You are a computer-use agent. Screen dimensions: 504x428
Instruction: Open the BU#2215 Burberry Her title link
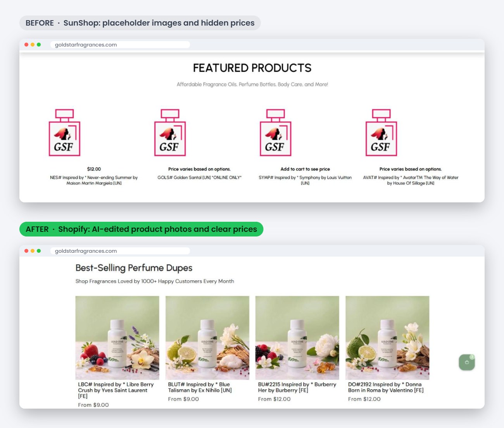297,387
